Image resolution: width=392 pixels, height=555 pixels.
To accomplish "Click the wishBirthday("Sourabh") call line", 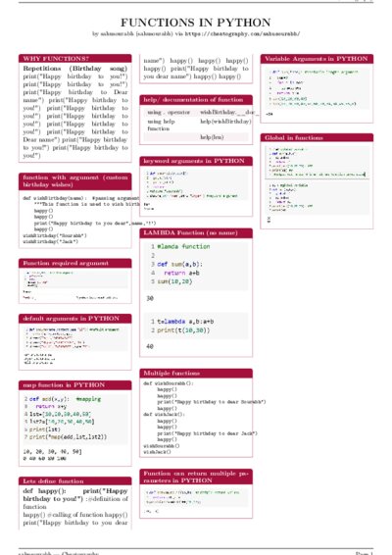I will (55, 235).
